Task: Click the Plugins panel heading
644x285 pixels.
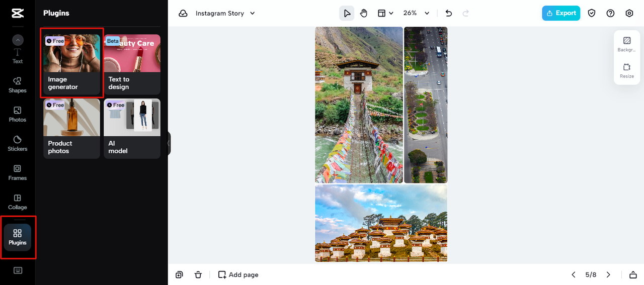Action: pos(56,13)
